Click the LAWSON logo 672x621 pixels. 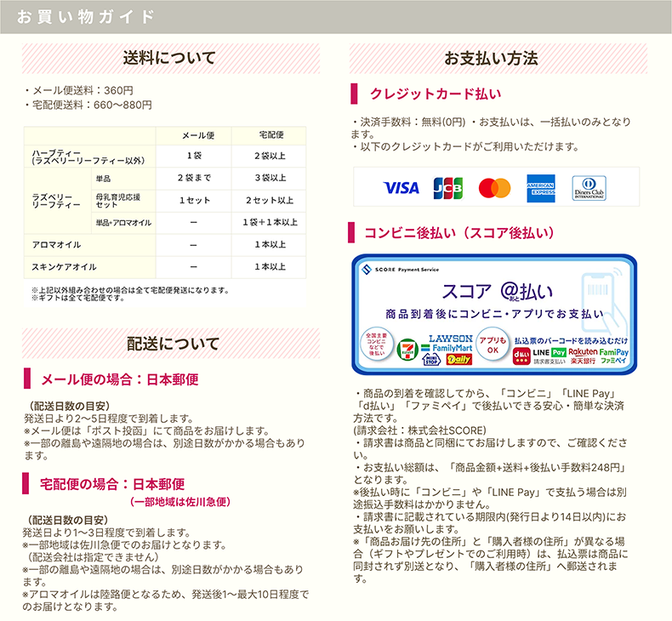coord(450,338)
